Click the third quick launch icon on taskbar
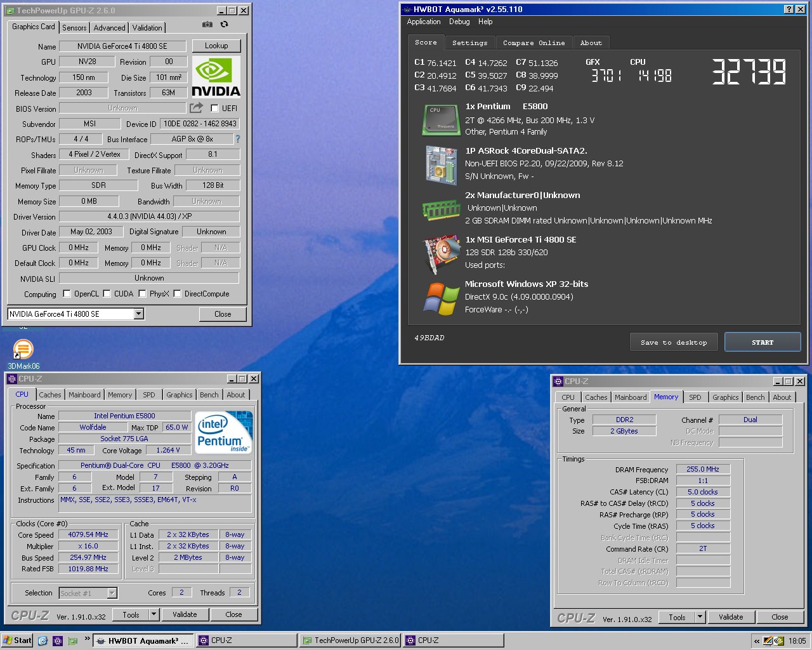The width and height of the screenshot is (812, 650). click(73, 640)
